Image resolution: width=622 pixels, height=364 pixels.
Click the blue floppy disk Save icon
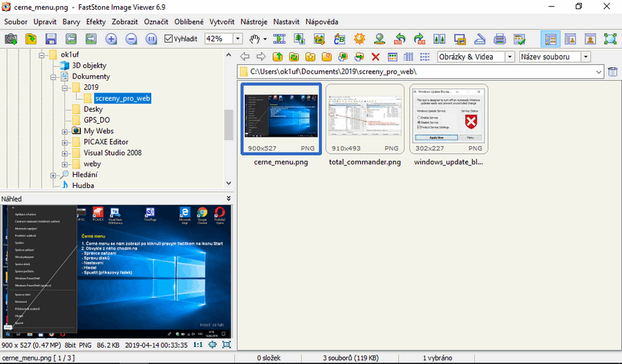[x=52, y=39]
